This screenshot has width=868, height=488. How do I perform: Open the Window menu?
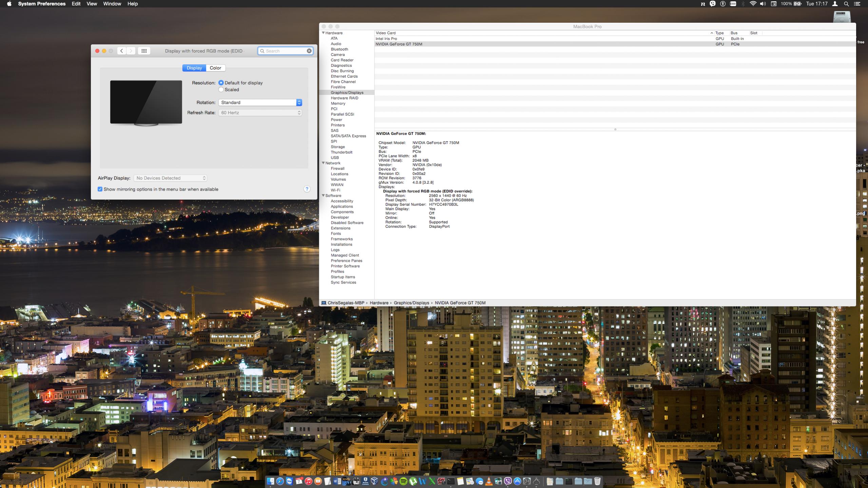click(x=112, y=4)
